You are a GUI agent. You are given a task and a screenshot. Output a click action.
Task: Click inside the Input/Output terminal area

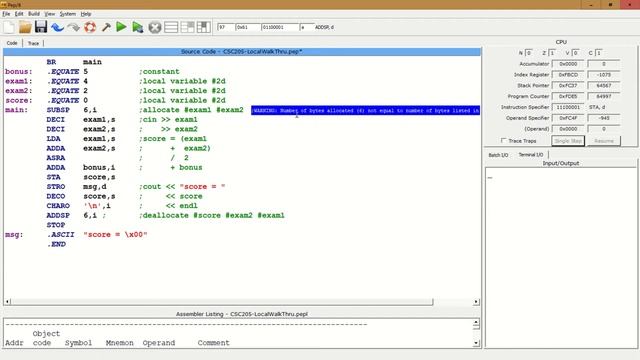tap(561, 257)
